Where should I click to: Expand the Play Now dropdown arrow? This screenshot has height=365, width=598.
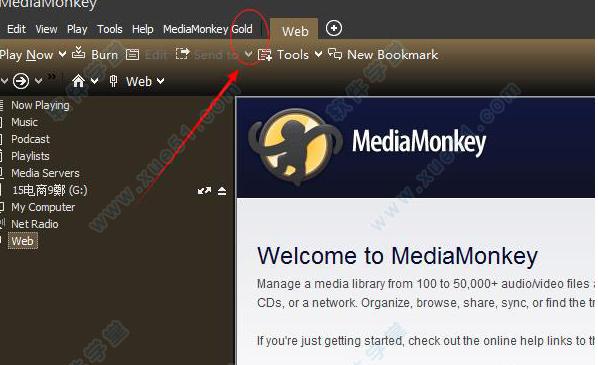(x=62, y=55)
